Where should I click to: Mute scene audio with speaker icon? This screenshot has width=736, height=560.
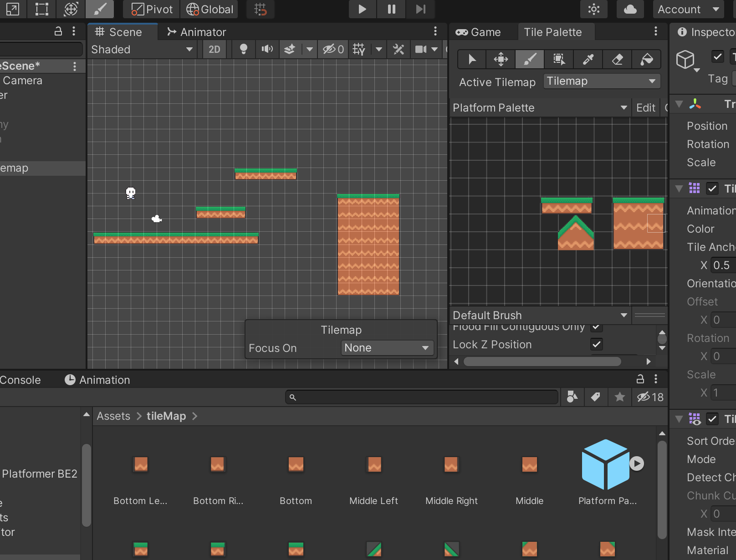(x=267, y=49)
